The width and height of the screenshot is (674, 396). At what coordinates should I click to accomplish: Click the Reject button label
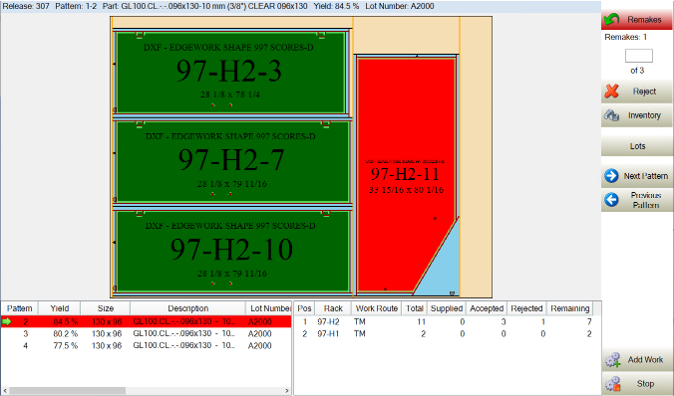pyautogui.click(x=644, y=91)
